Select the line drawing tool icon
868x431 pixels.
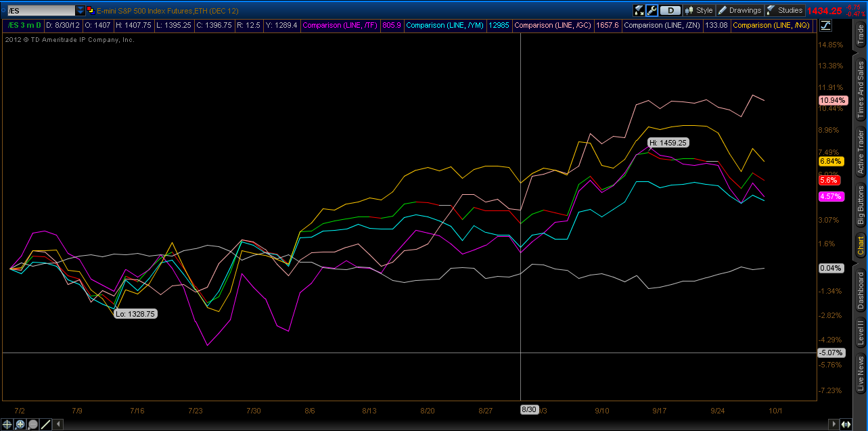point(46,424)
